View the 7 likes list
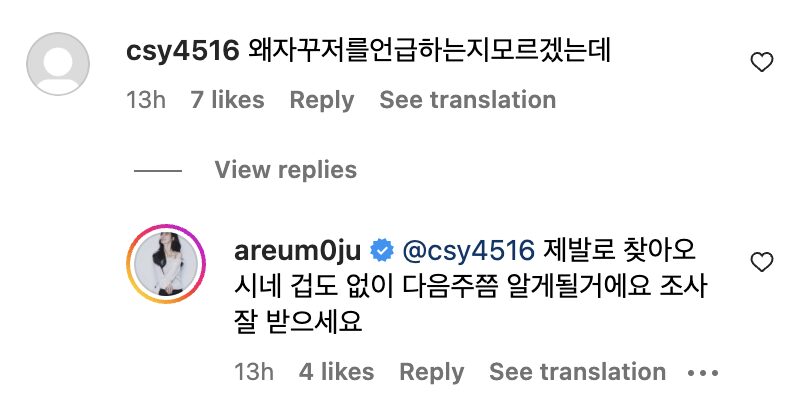The image size is (798, 412). (227, 100)
